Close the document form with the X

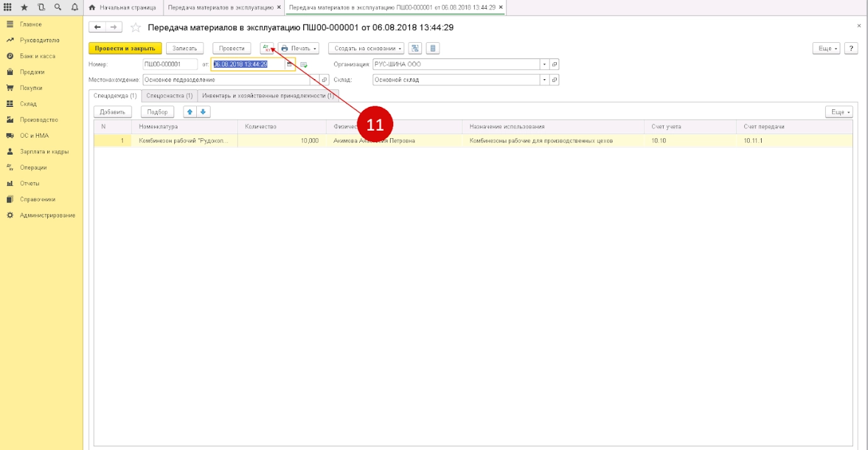click(859, 26)
